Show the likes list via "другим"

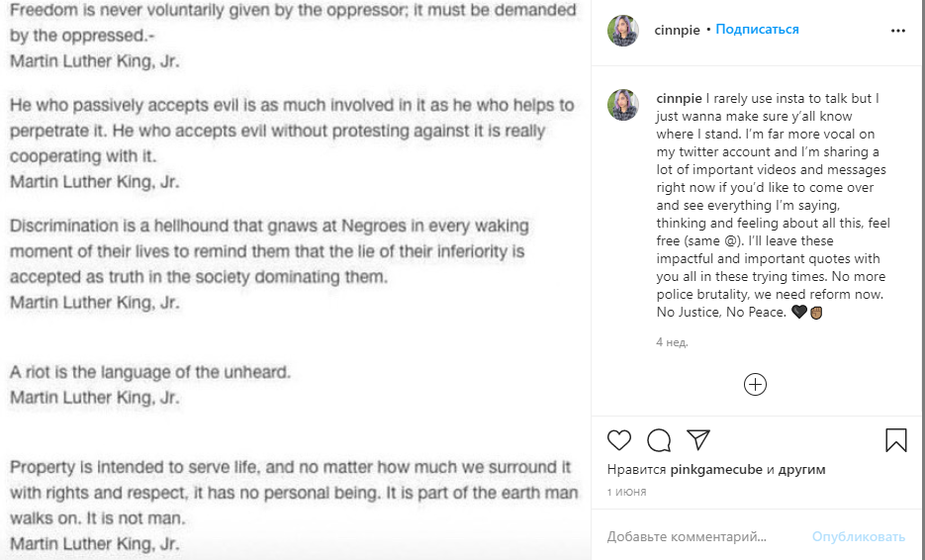click(x=801, y=470)
